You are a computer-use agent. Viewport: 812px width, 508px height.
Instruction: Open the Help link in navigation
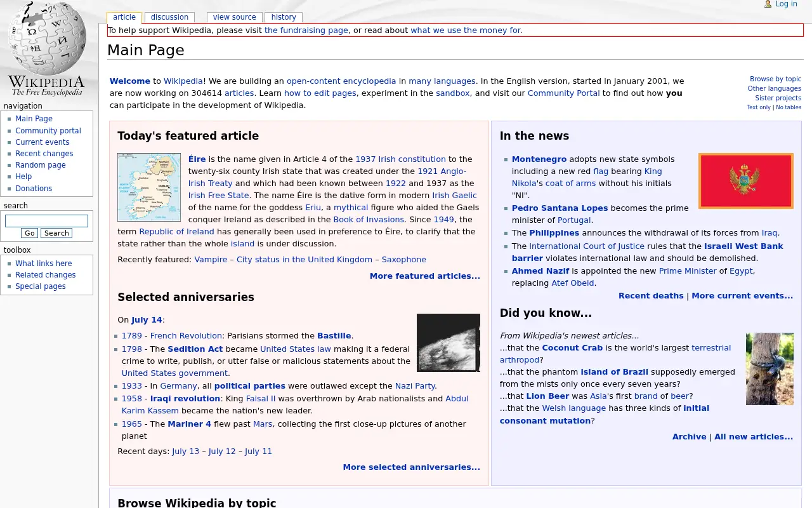[23, 177]
